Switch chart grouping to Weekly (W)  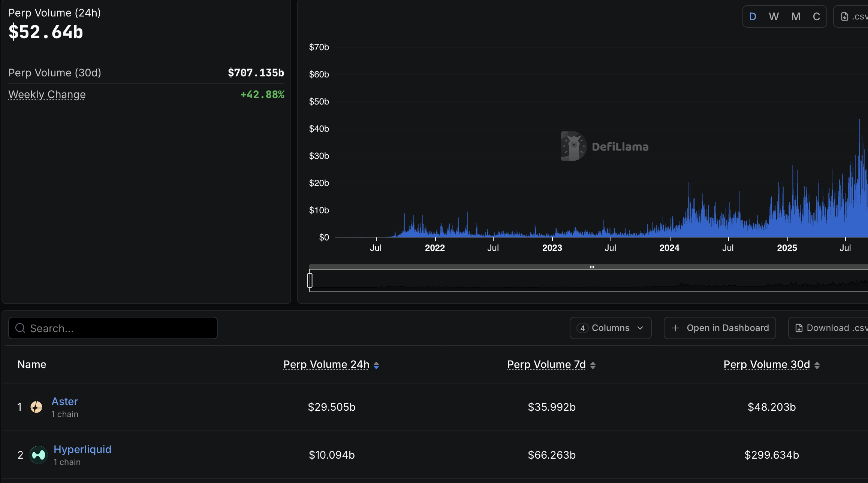point(774,17)
